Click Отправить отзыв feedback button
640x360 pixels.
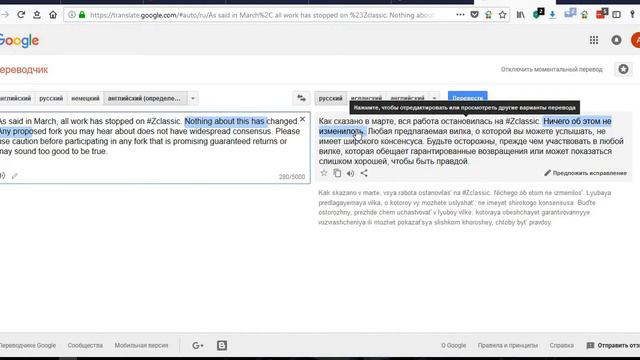click(613, 345)
